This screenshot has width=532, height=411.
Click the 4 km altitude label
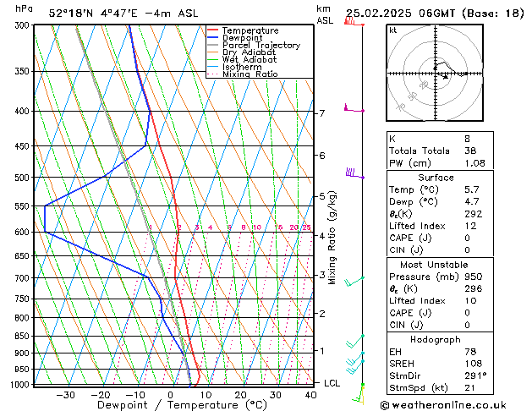(x=322, y=236)
